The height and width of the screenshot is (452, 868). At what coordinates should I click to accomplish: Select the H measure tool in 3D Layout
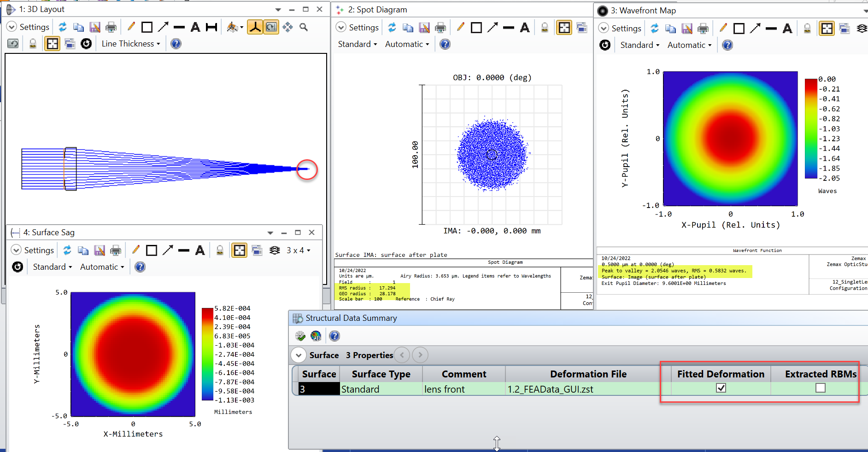(211, 27)
